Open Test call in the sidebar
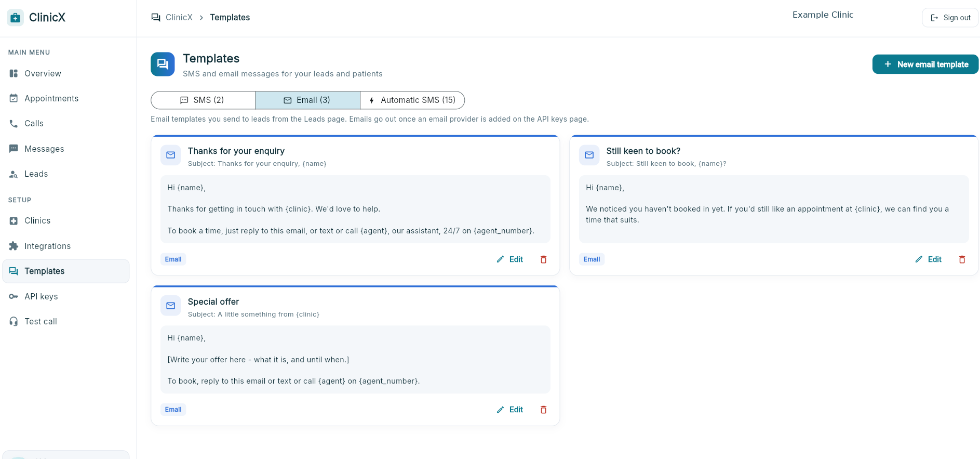 click(66, 321)
